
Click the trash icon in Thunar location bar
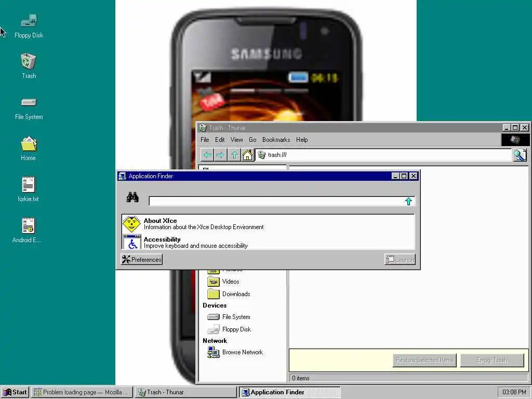(x=262, y=155)
